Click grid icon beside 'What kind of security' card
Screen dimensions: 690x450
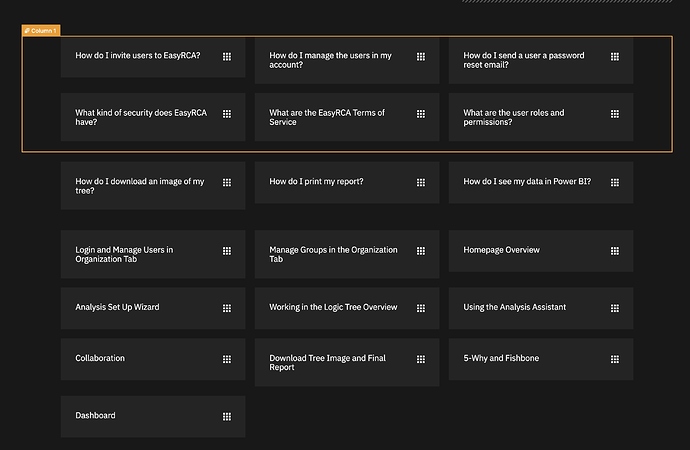[x=227, y=115]
